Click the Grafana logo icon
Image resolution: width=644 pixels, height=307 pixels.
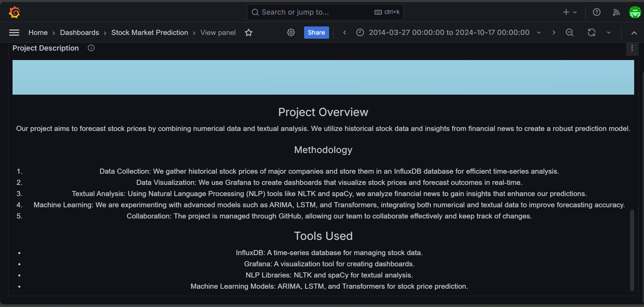pos(14,12)
